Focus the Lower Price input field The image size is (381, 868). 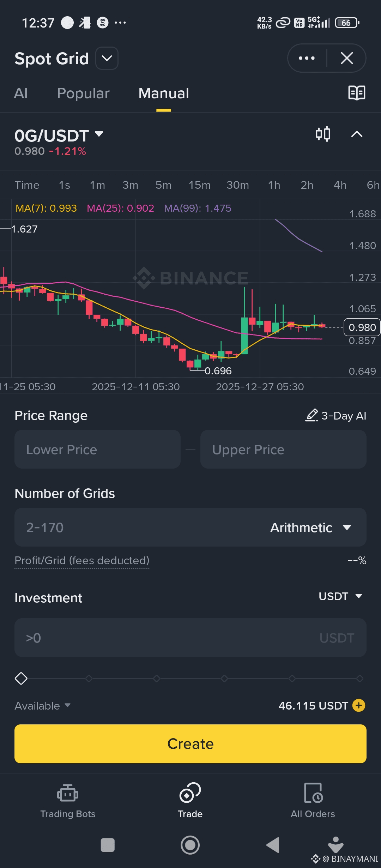click(97, 450)
